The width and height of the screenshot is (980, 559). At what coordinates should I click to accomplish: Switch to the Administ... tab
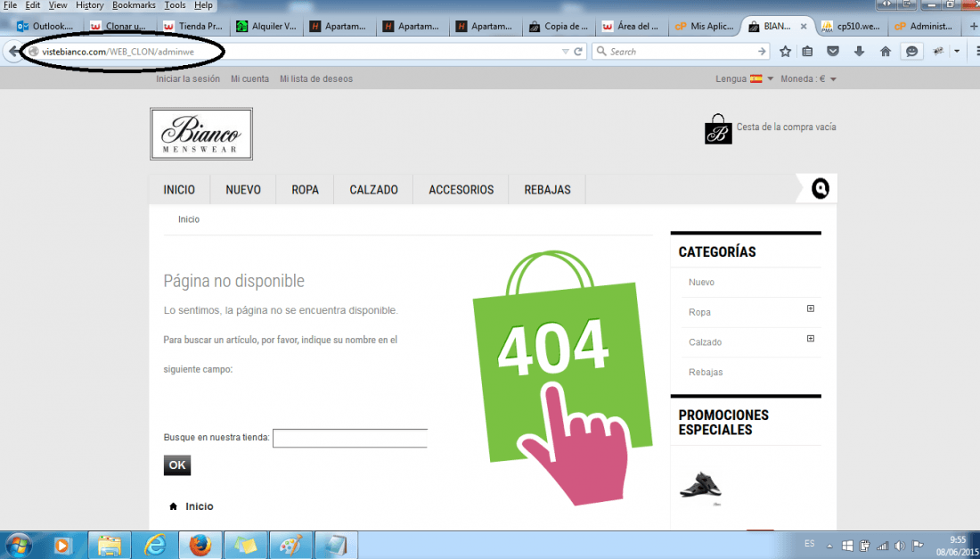(x=925, y=26)
